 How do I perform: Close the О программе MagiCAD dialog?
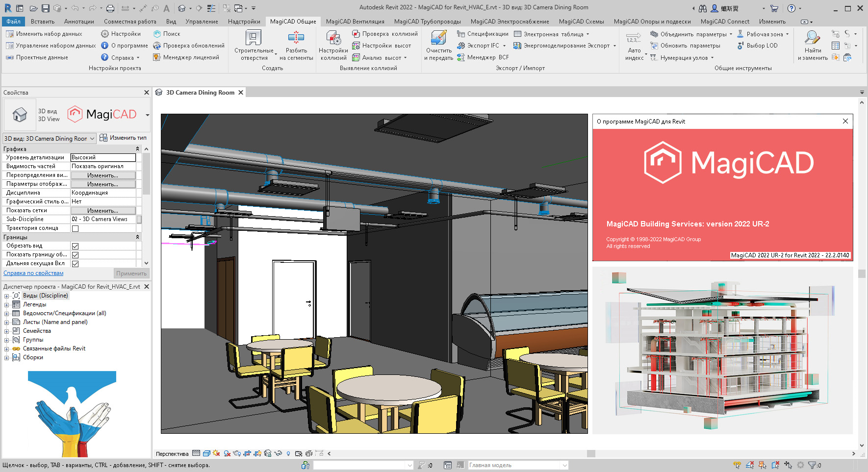845,121
